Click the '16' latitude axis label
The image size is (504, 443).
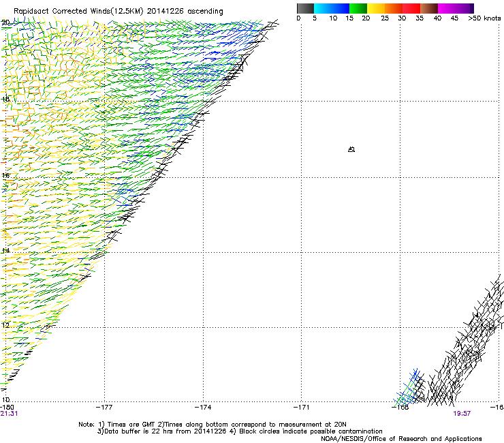(5, 175)
